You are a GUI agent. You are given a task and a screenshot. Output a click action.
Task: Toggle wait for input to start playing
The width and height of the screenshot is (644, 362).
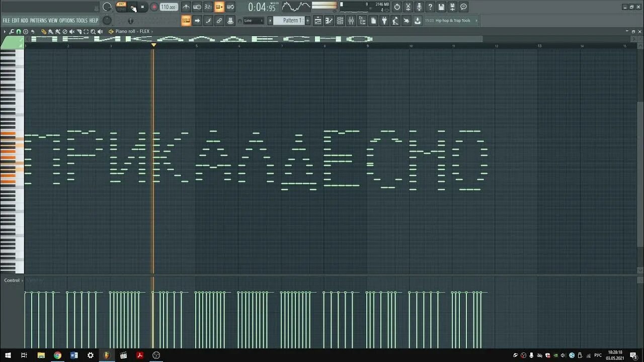pos(197,7)
